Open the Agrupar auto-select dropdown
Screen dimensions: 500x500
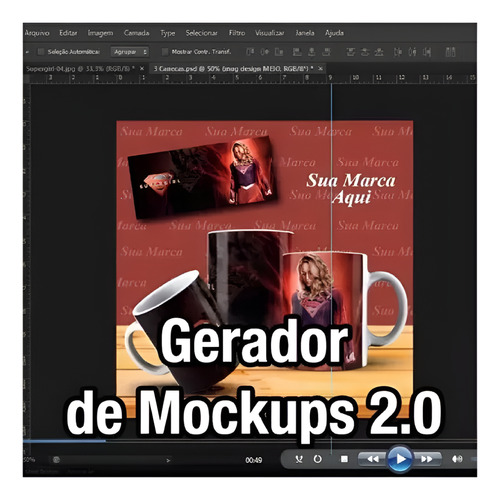pyautogui.click(x=130, y=52)
